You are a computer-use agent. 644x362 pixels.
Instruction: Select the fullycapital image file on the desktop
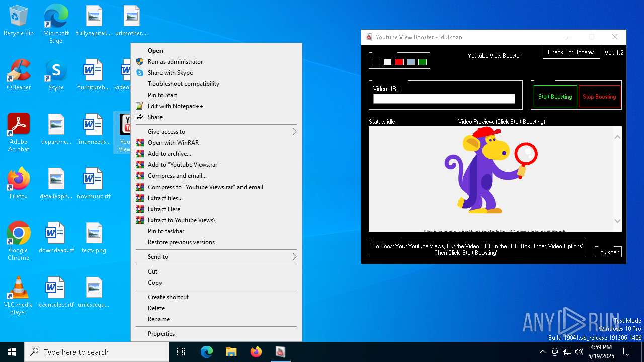coord(94,21)
